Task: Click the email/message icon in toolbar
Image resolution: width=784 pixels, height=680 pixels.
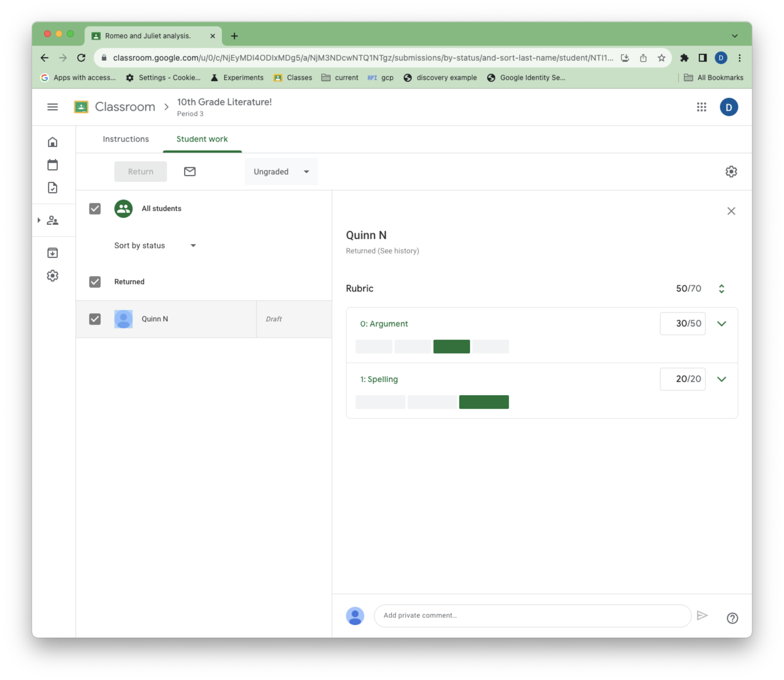Action: [189, 171]
